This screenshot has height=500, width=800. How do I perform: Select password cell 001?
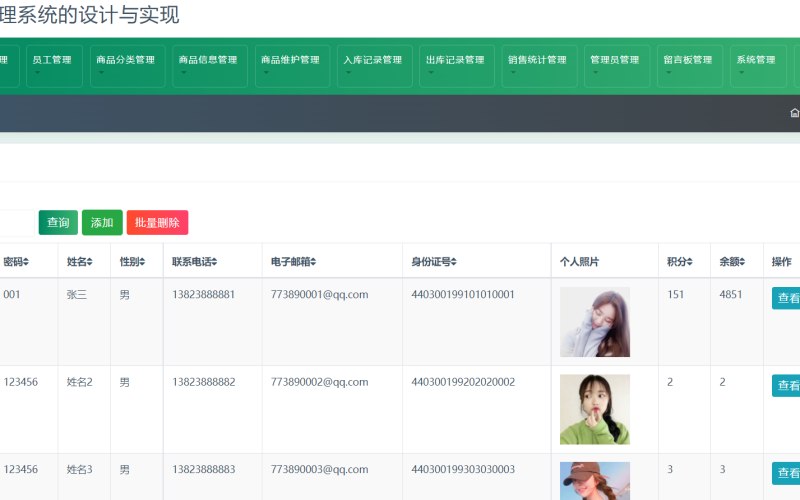(12, 294)
